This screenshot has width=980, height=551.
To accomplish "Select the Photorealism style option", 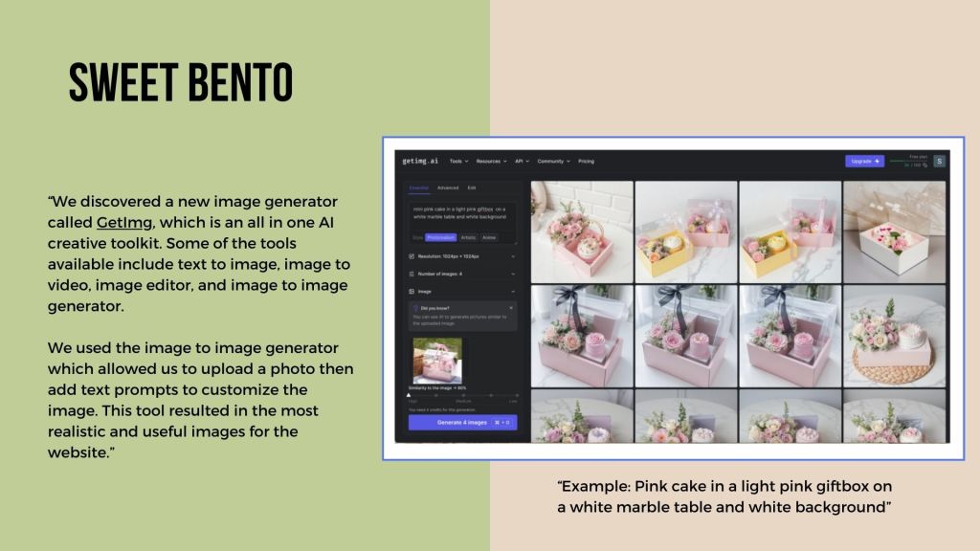I will (440, 237).
